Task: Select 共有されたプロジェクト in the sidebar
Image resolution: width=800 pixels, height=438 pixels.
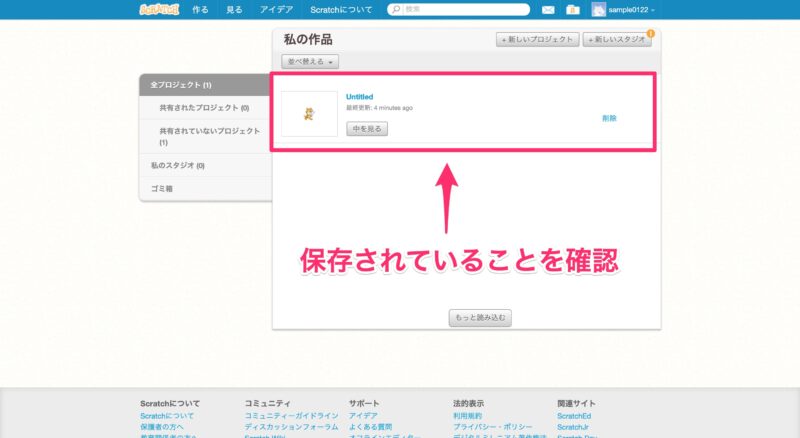Action: click(204, 107)
